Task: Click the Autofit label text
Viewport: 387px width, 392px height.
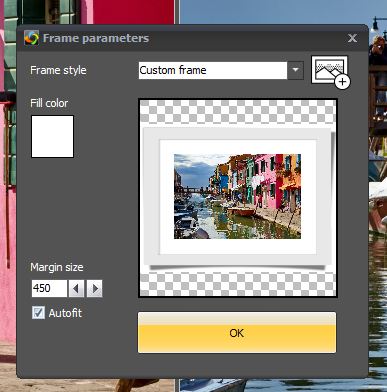Action: [65, 313]
